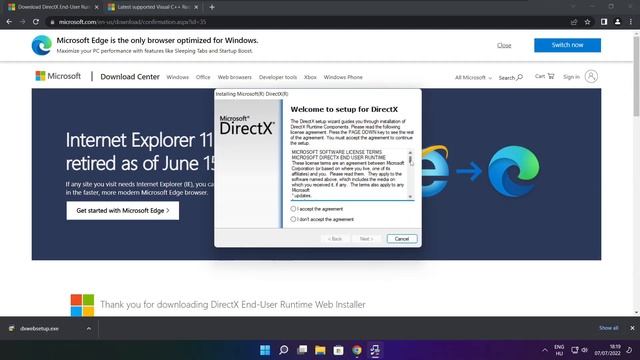Click the Switch now button

tap(567, 45)
